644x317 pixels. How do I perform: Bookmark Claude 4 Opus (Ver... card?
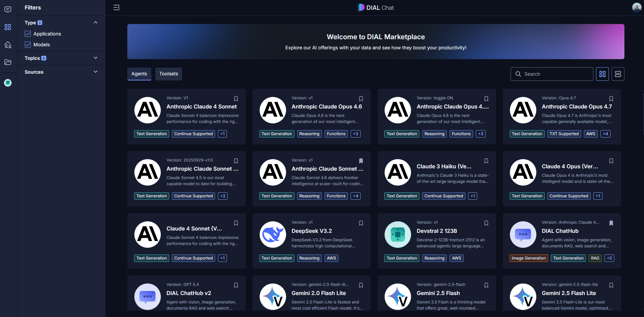[x=611, y=161]
